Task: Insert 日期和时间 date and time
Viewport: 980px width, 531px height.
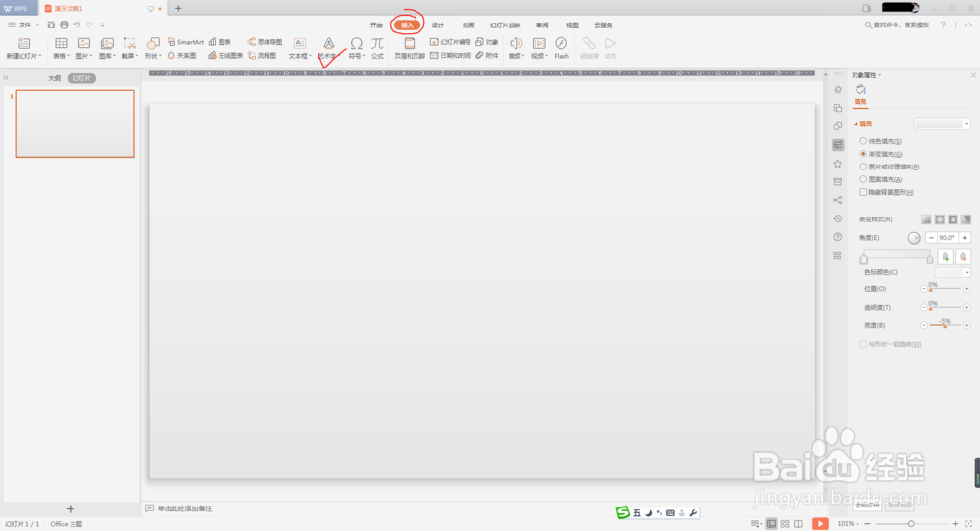Action: 451,56
